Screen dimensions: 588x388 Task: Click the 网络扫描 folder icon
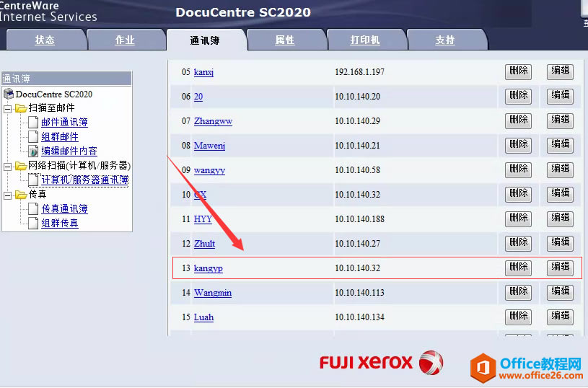point(21,166)
